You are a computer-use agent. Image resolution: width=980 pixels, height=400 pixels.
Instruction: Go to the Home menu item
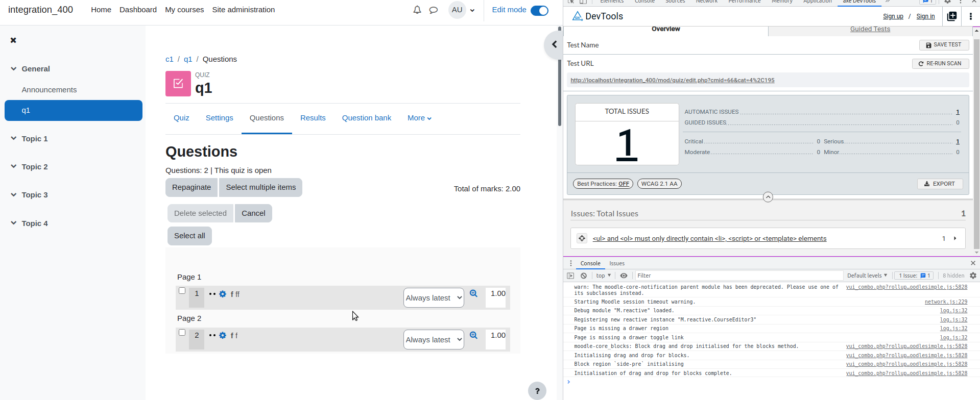tap(101, 10)
